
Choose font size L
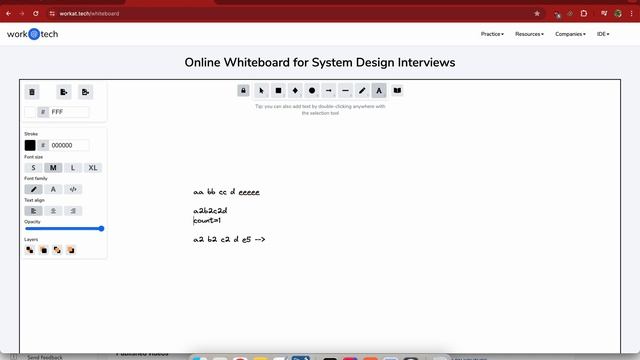coord(73,168)
